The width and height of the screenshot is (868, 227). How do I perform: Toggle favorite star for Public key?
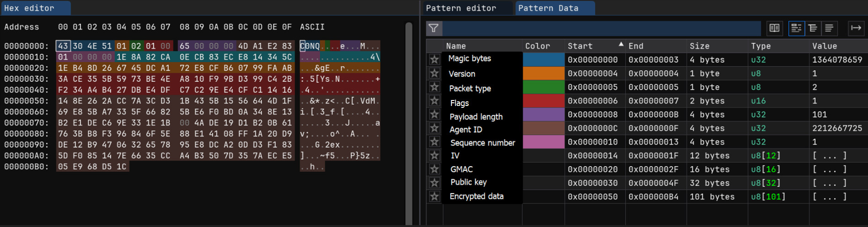434,183
